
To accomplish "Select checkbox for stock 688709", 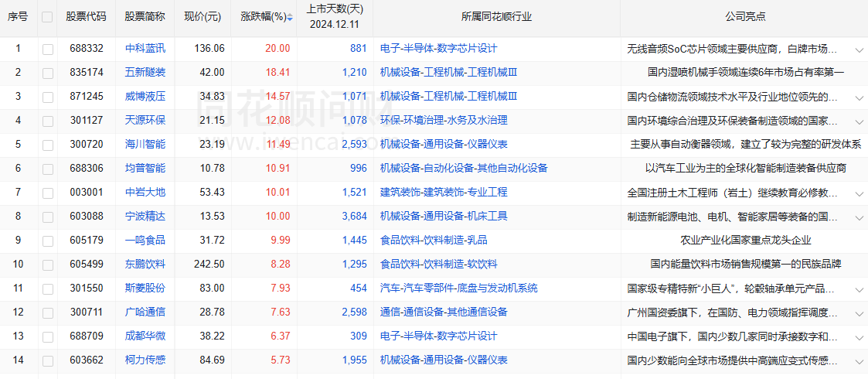I will pyautogui.click(x=48, y=337).
